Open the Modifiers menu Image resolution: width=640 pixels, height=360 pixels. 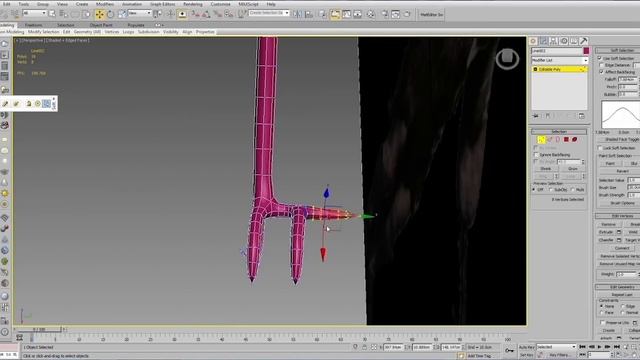[x=105, y=4]
